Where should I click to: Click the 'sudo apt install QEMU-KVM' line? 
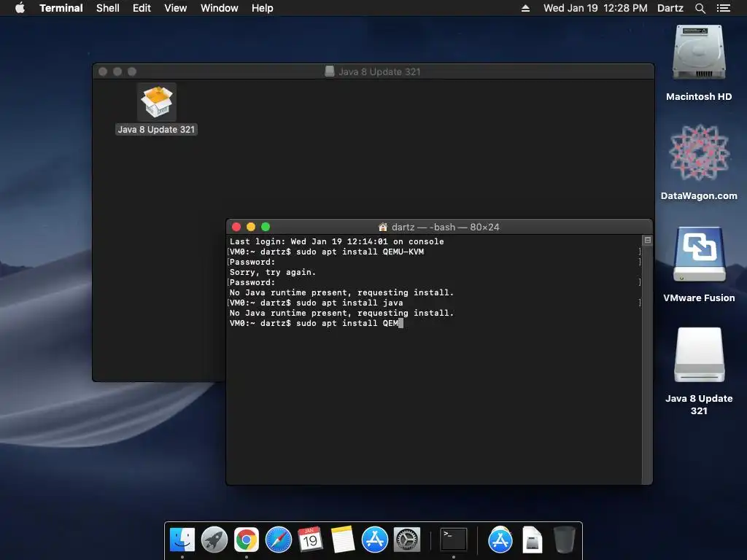(326, 252)
